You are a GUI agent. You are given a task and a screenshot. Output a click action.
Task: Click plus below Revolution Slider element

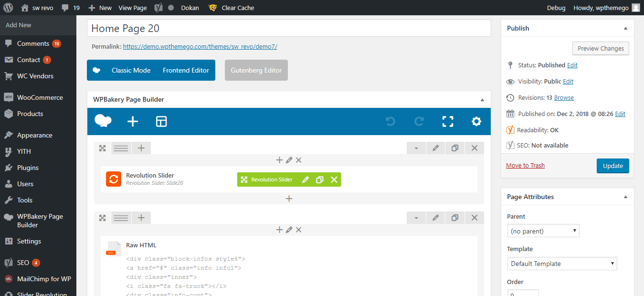point(289,199)
